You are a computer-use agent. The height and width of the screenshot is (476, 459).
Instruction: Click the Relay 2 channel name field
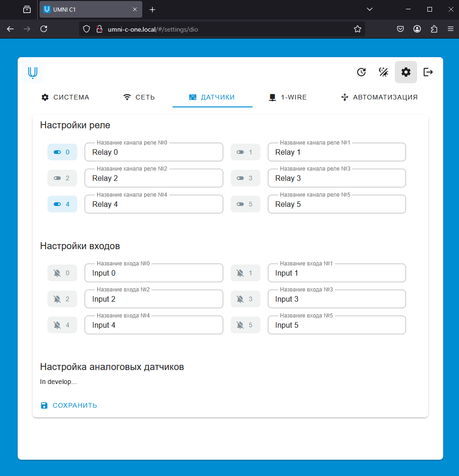pos(153,178)
